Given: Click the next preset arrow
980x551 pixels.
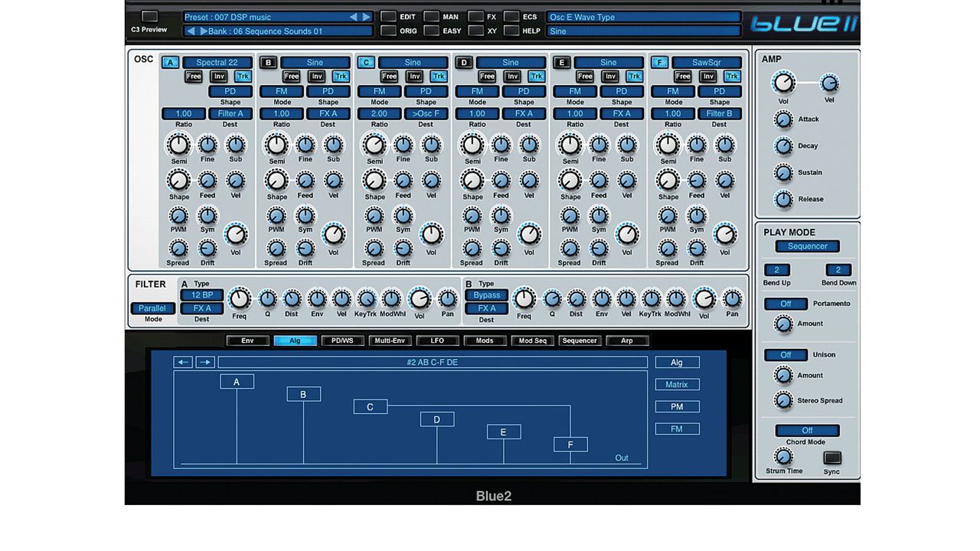Looking at the screenshot, I should point(366,17).
